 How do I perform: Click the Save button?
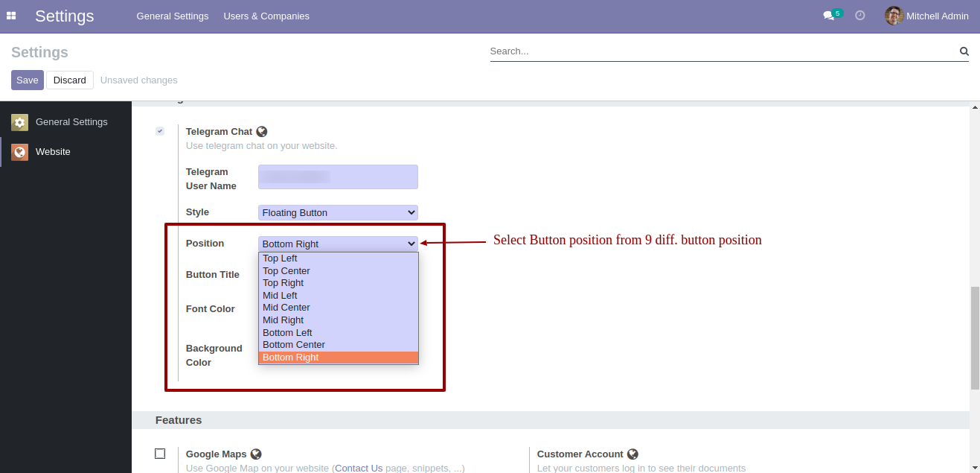[x=28, y=80]
